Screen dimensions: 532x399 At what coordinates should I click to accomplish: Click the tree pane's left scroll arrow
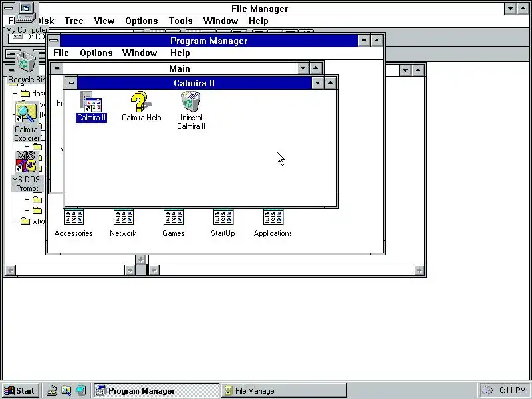coord(11,270)
